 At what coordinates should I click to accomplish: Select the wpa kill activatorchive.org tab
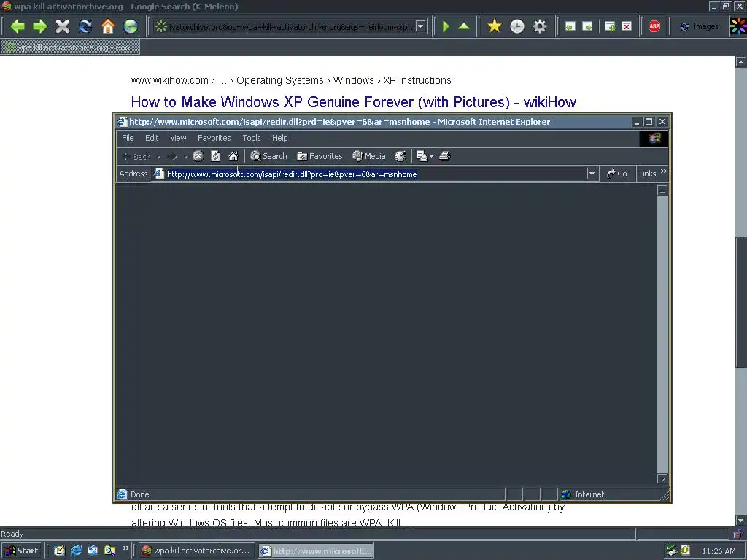71,47
